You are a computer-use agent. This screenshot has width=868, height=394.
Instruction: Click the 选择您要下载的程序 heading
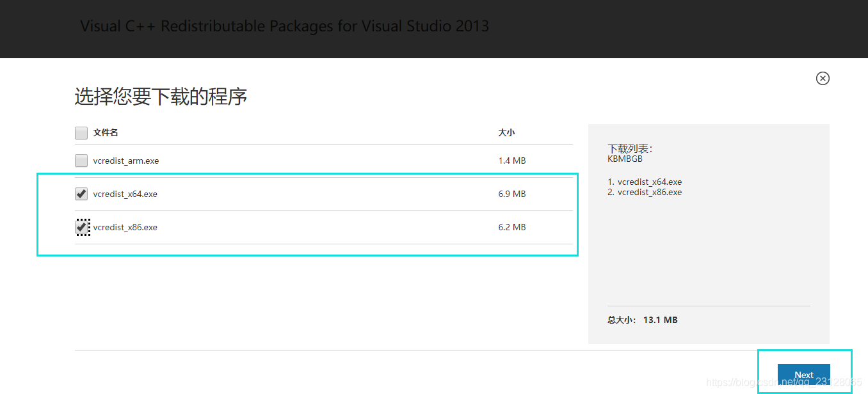pos(161,97)
